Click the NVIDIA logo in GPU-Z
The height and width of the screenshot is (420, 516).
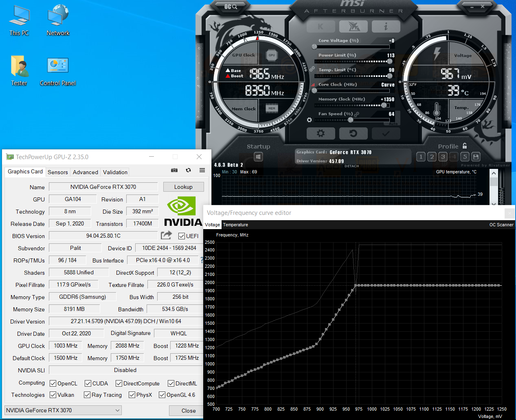pyautogui.click(x=183, y=211)
